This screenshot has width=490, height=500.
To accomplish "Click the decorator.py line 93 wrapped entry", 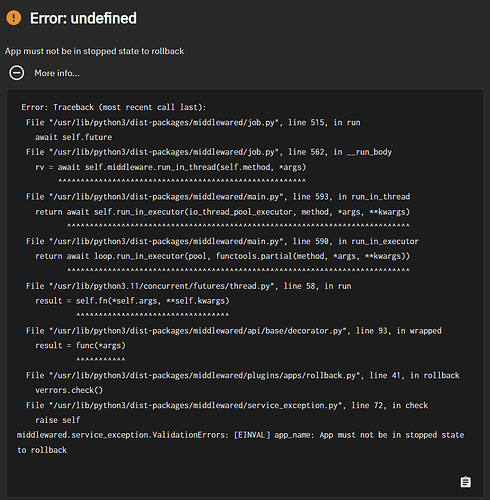I will tap(234, 331).
